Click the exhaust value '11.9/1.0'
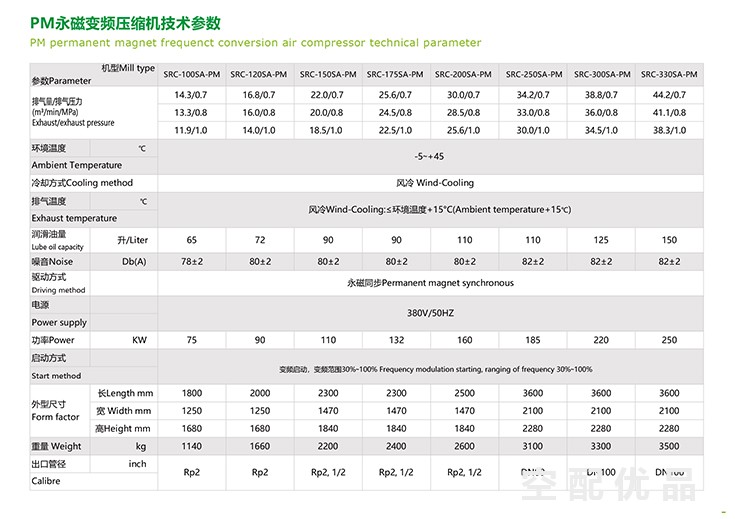 [x=191, y=130]
